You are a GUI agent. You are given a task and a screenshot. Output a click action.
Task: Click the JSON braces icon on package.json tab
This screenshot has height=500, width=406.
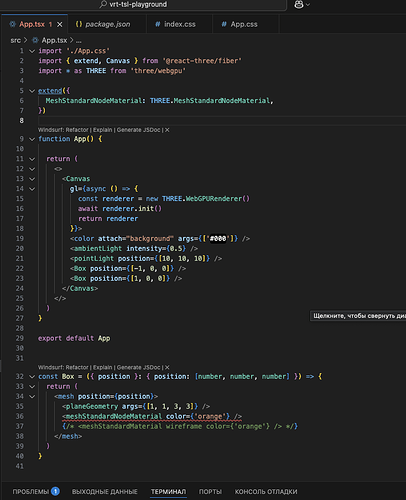point(79,24)
